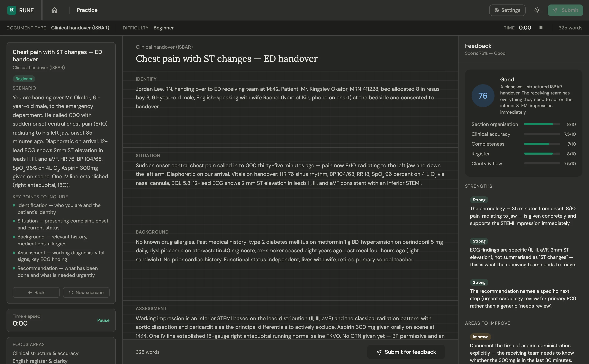The image size is (589, 364).
Task: Click the 'Feedback' panel title
Action: pos(478,46)
